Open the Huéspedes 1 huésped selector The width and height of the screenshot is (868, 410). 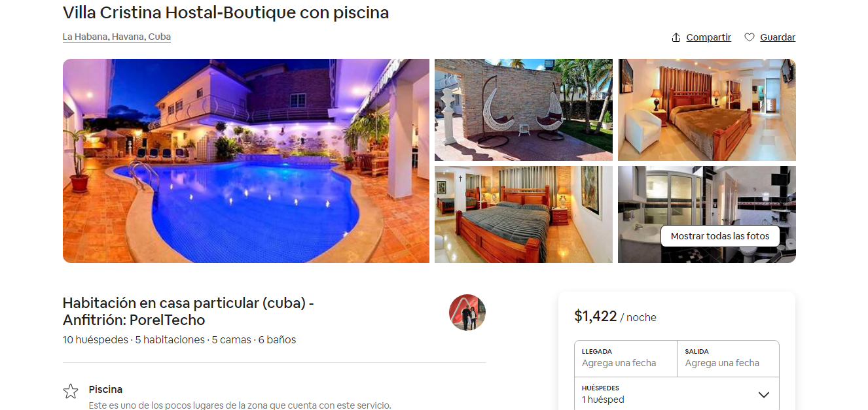677,394
